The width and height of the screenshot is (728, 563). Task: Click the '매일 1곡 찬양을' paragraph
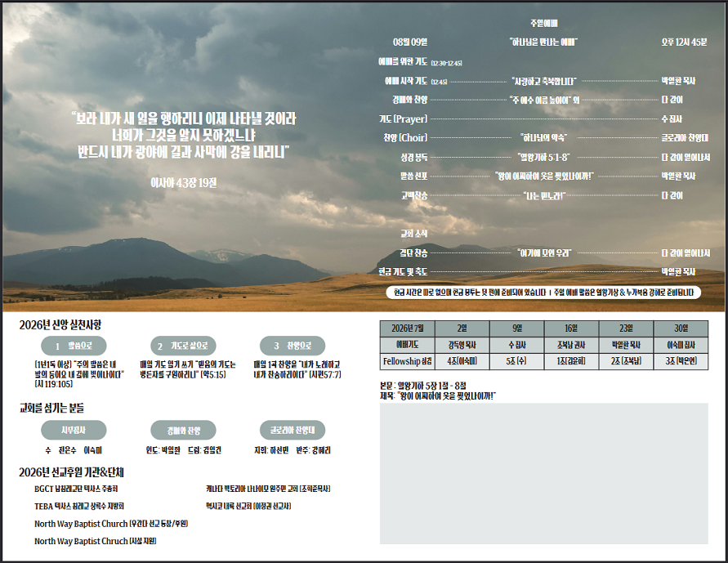297,369
